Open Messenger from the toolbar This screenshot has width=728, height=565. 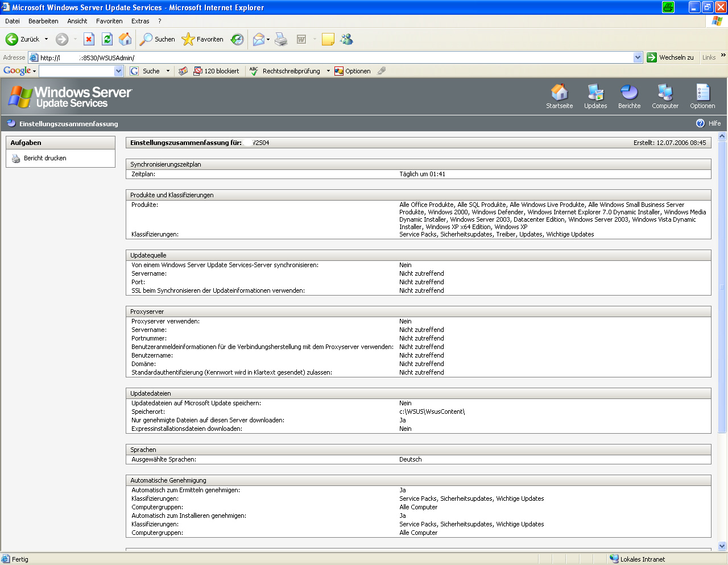(x=346, y=39)
